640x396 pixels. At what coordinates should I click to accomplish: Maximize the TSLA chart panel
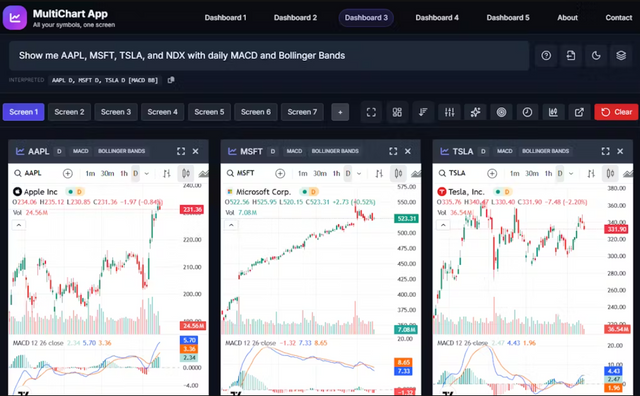pos(605,151)
